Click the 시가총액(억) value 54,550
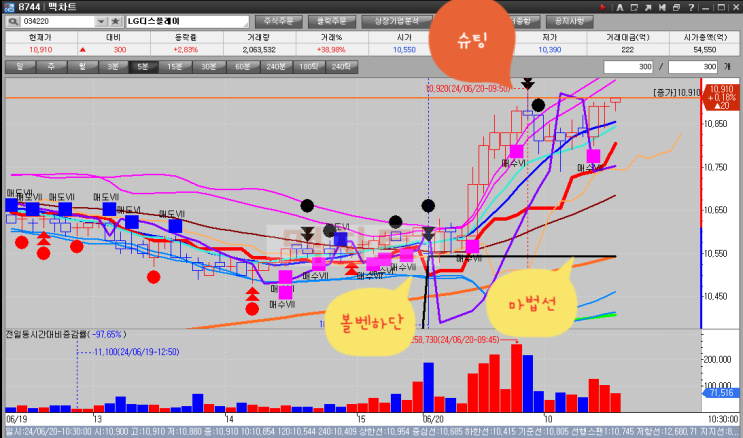This screenshot has height=438, width=743. click(x=705, y=50)
